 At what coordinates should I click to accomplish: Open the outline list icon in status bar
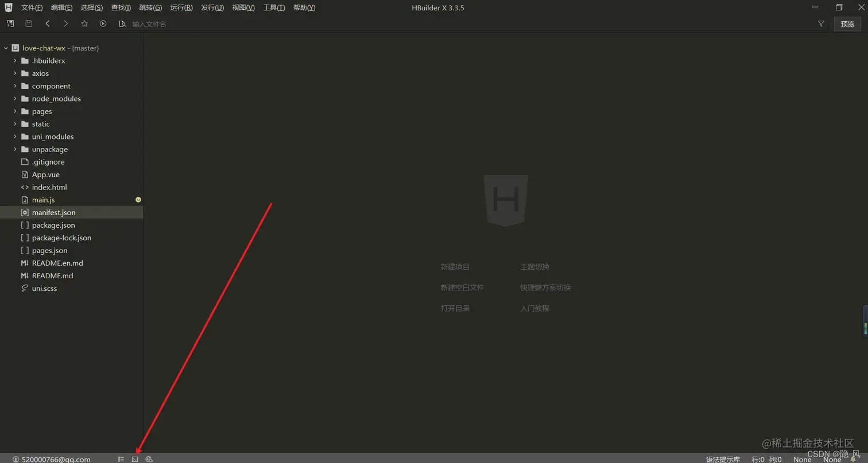[121, 459]
